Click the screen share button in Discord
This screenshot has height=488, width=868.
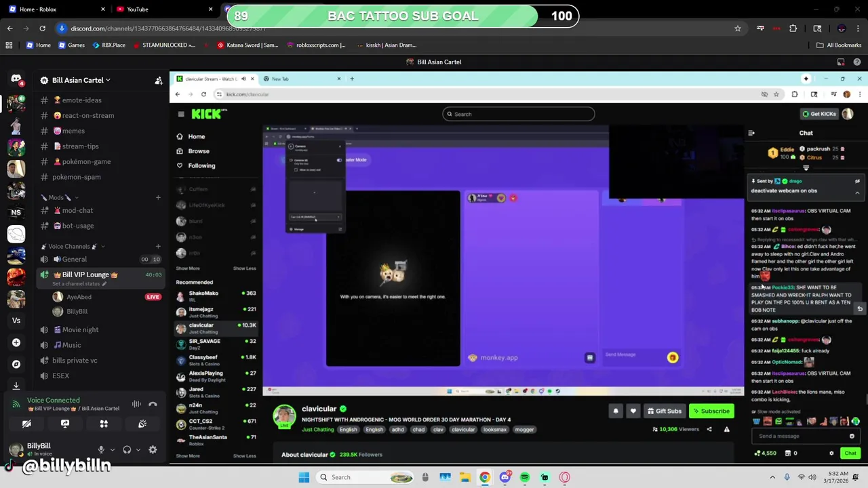pos(65,424)
